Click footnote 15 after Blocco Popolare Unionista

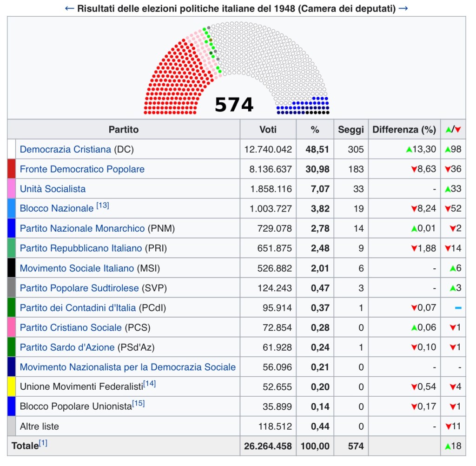click(139, 403)
